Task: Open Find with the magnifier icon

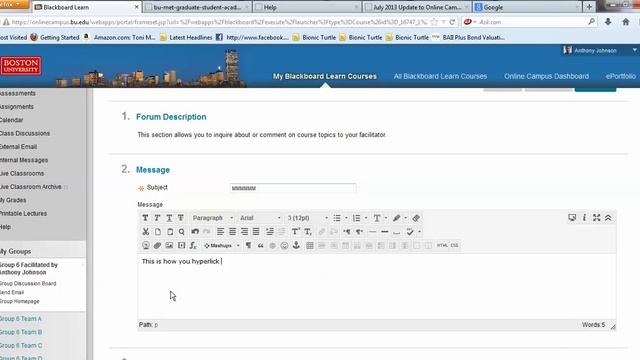Action: click(182, 232)
